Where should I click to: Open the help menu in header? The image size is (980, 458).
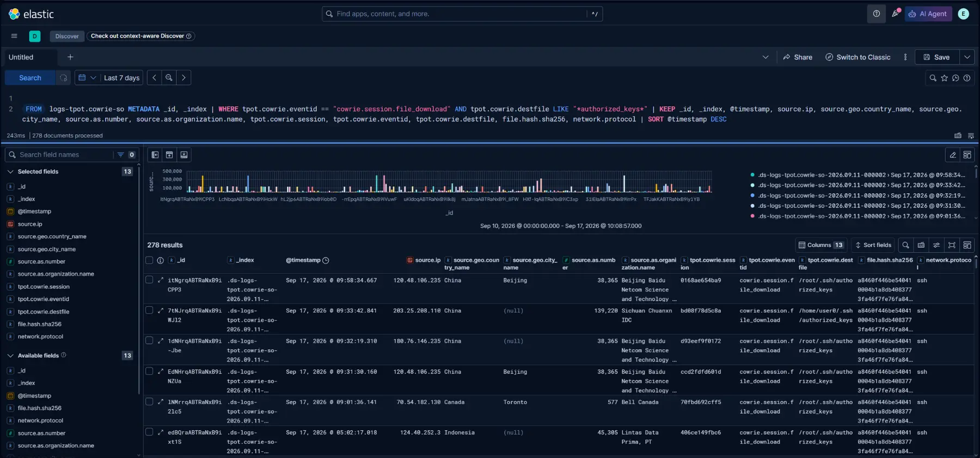click(876, 14)
